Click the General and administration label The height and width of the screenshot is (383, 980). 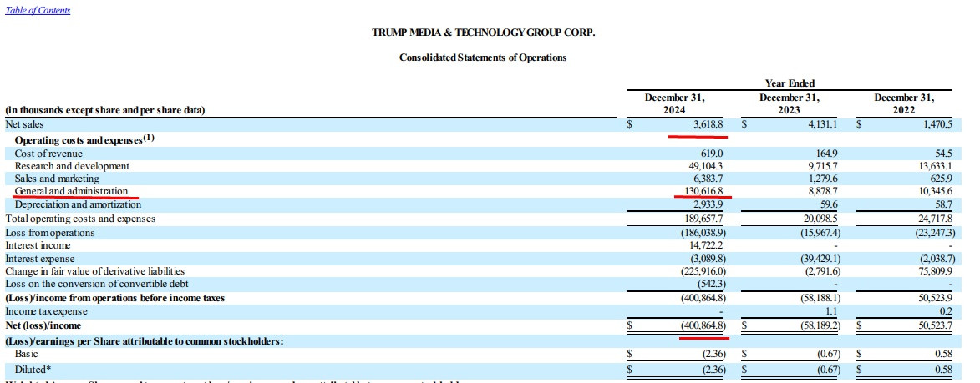point(71,192)
